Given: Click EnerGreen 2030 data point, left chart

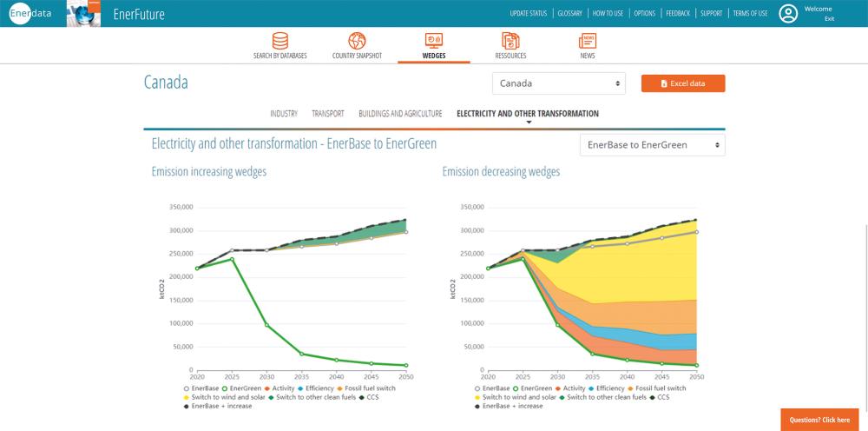Looking at the screenshot, I should [266, 325].
